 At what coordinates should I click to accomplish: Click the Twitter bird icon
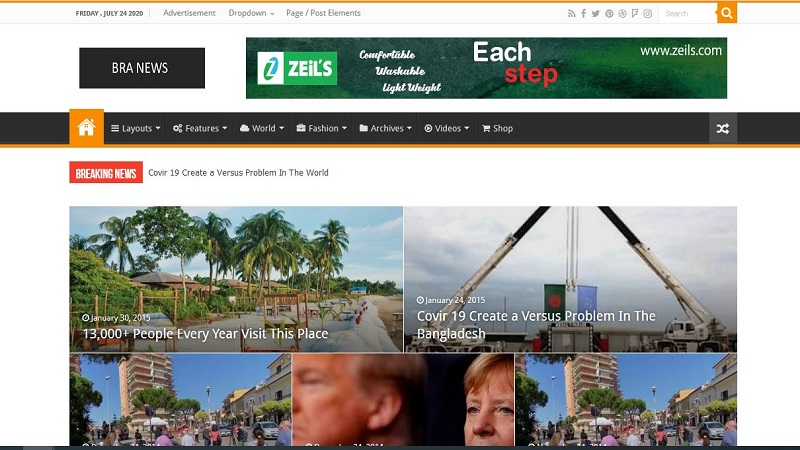tap(596, 14)
